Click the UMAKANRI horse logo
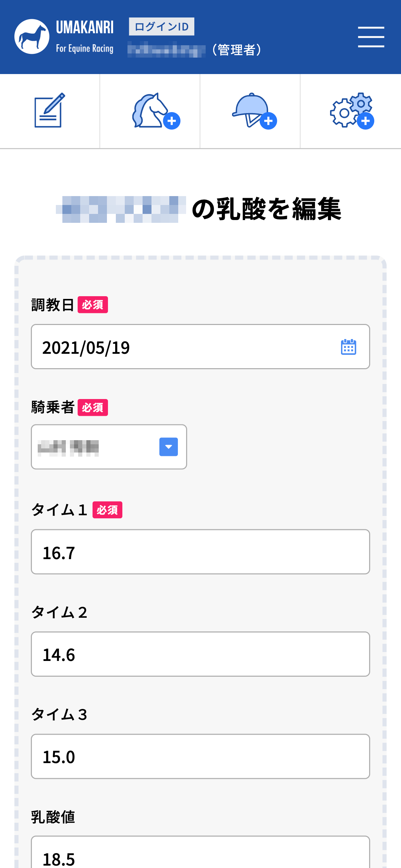This screenshot has width=401, height=868. [33, 36]
